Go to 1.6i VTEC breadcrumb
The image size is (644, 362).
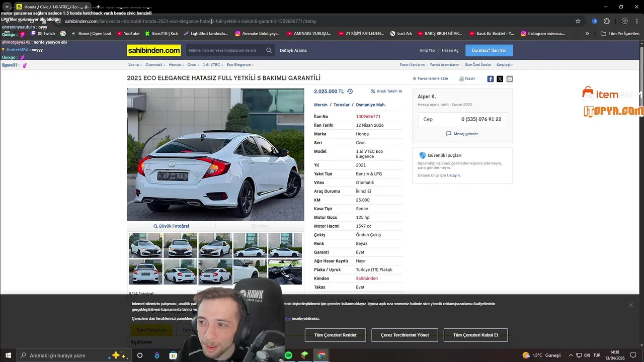click(211, 65)
